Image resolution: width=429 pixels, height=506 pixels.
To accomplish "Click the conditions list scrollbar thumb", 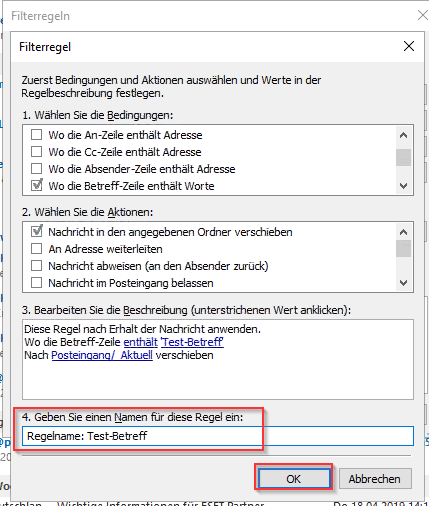I will point(403,157).
